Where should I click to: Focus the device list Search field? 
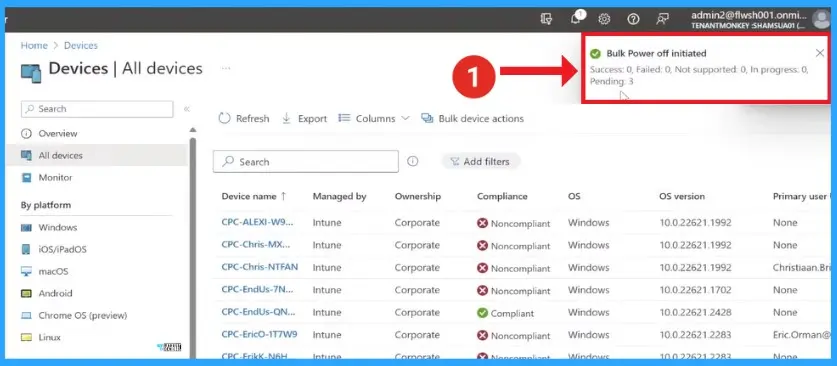pyautogui.click(x=306, y=162)
